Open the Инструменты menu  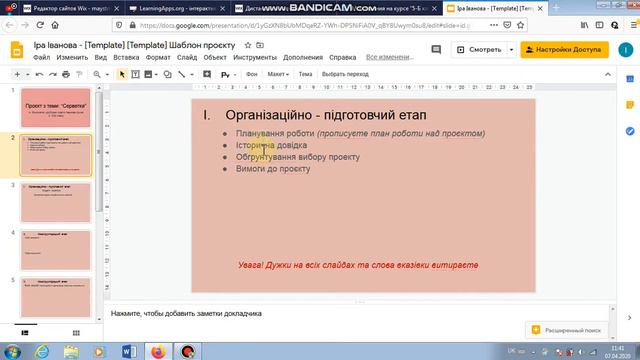click(255, 58)
